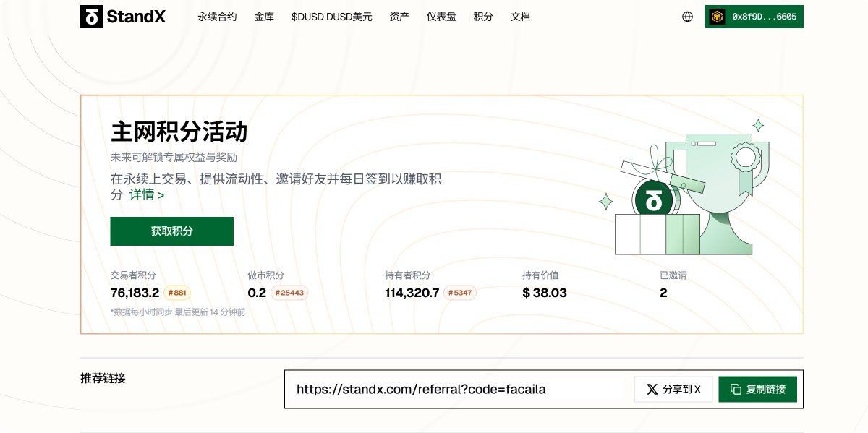The height and width of the screenshot is (433, 868).
Task: Click the $ 38.03 holding value
Action: 545,293
